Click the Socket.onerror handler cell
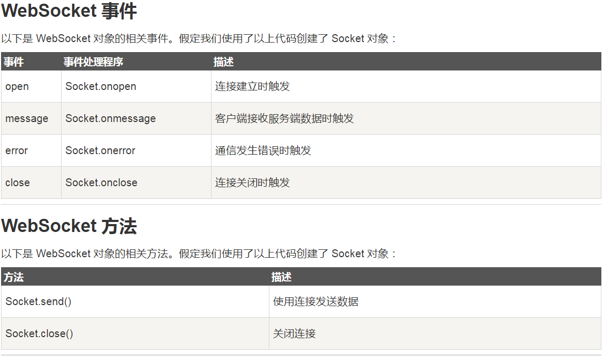This screenshot has width=604, height=364. 100,150
